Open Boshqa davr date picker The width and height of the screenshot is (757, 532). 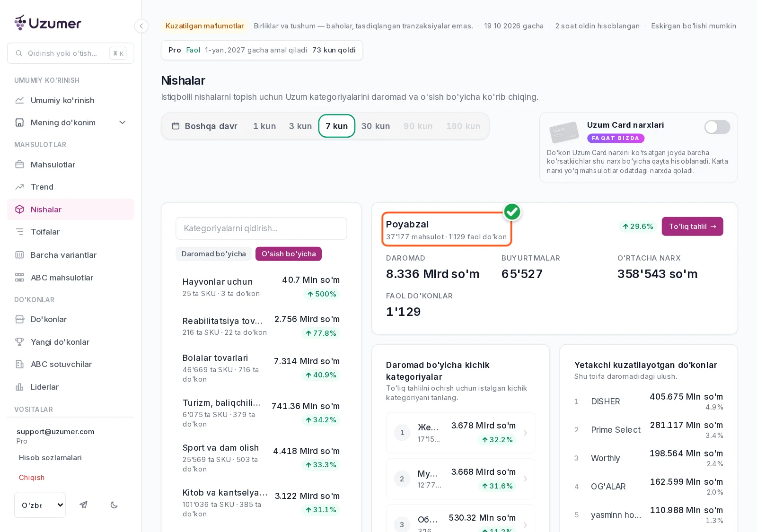(x=204, y=126)
